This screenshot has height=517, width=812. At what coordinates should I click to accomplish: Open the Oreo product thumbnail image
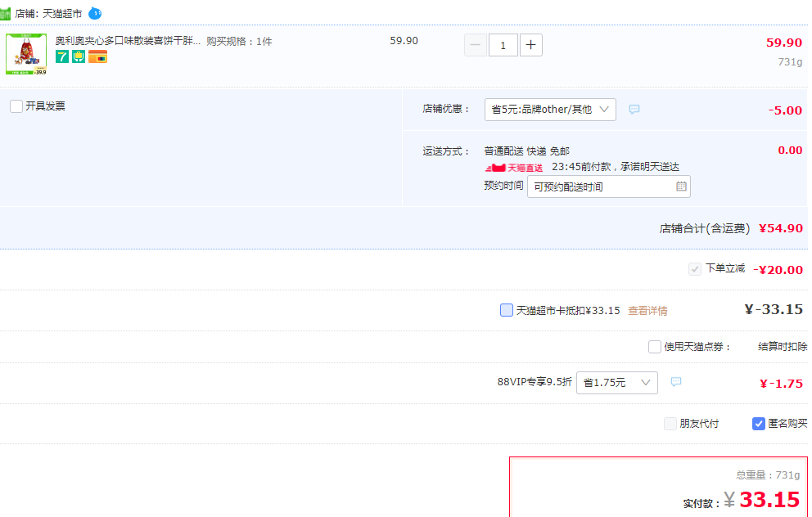26,54
